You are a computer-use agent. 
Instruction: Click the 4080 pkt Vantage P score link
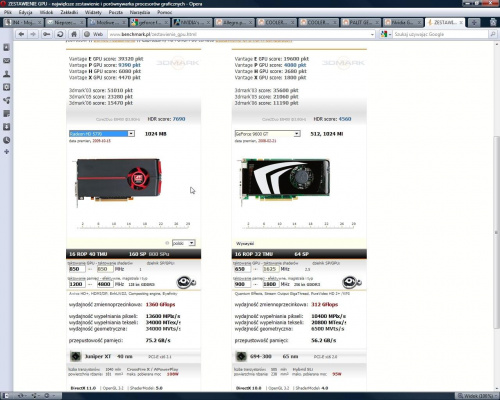coord(295,65)
